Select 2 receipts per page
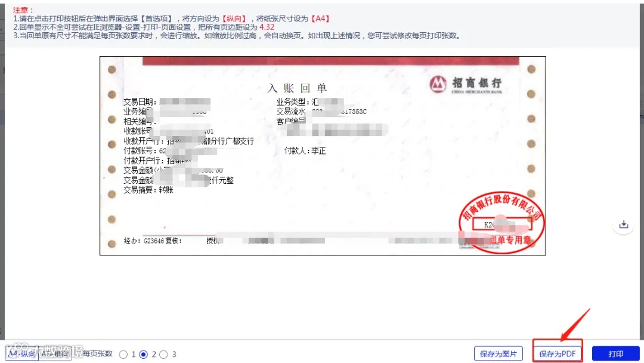This screenshot has width=644, height=363. pyautogui.click(x=143, y=355)
